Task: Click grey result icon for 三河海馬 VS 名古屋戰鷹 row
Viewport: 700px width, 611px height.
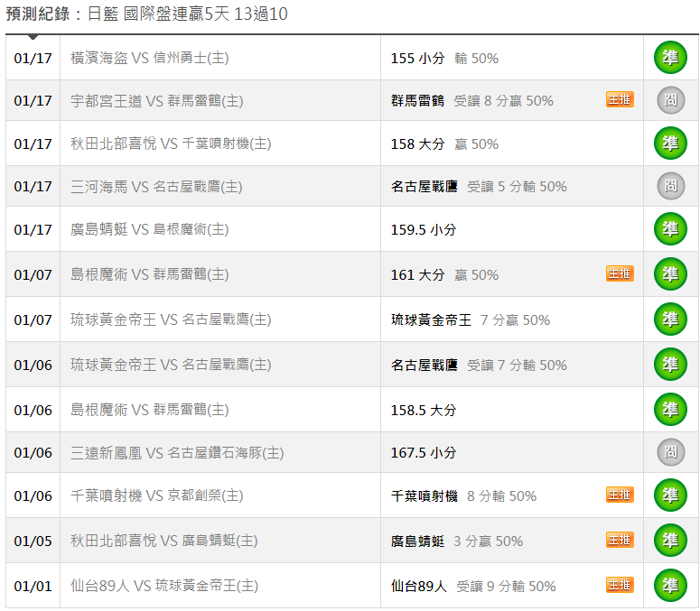Action: pos(670,186)
